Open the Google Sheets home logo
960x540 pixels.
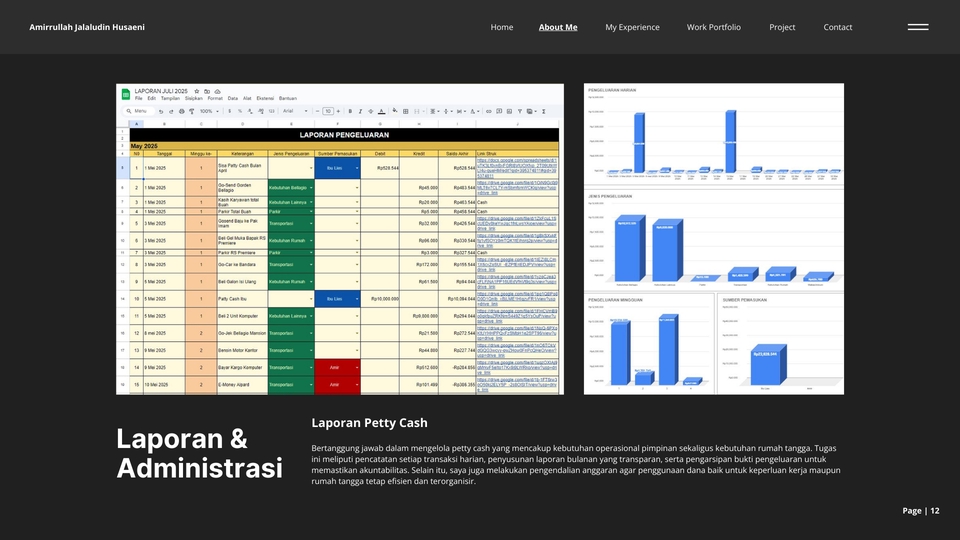[126, 94]
